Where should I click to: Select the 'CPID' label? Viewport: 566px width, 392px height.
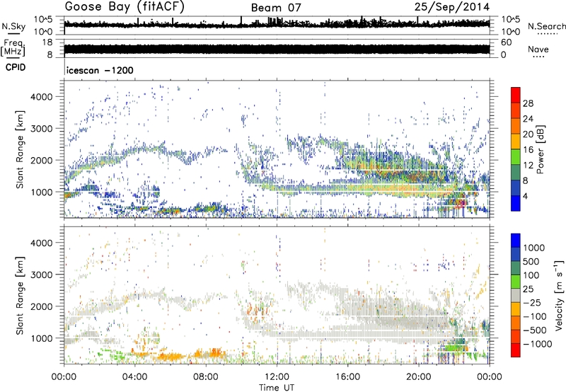pos(16,67)
